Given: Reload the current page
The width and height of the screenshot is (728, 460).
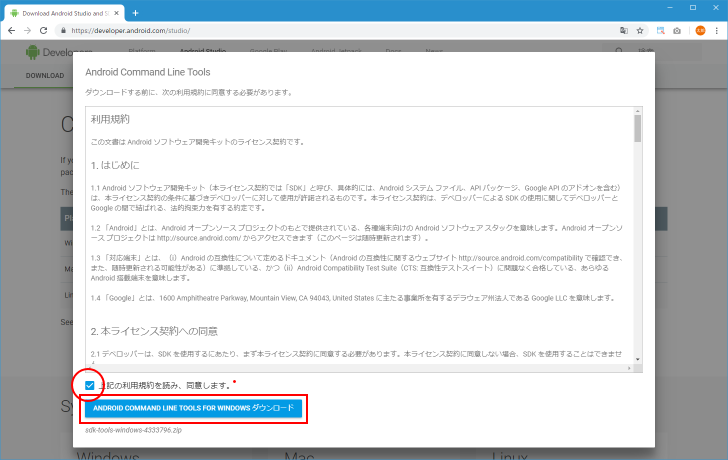Looking at the screenshot, I should tap(43, 31).
